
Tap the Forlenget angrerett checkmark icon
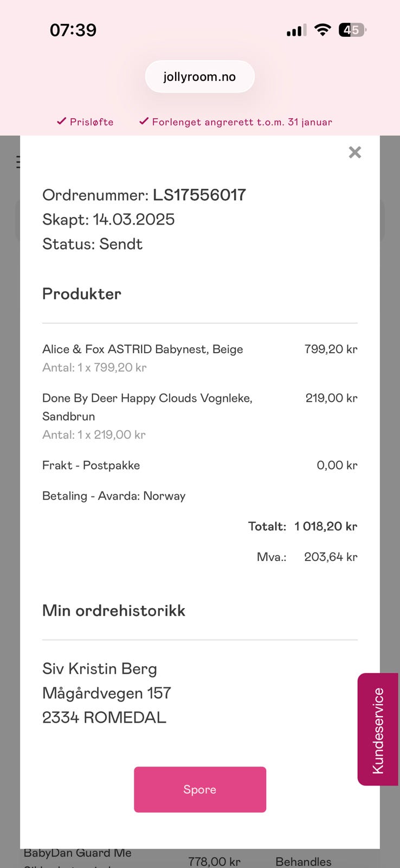click(144, 122)
